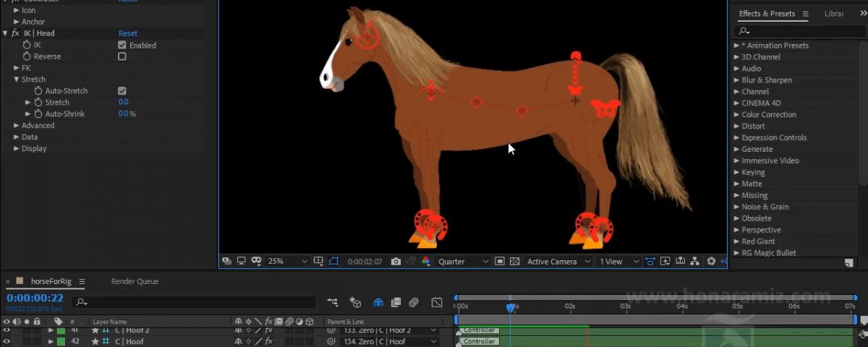The height and width of the screenshot is (347, 868).
Task: Toggle the shy switch on the C | Hoof layer
Action: [x=239, y=341]
